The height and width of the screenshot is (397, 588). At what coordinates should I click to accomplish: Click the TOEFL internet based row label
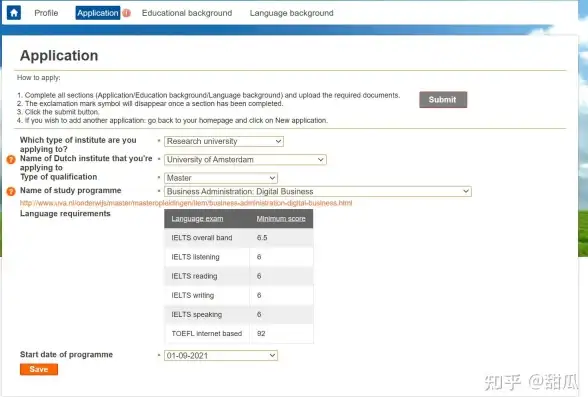pyautogui.click(x=207, y=334)
